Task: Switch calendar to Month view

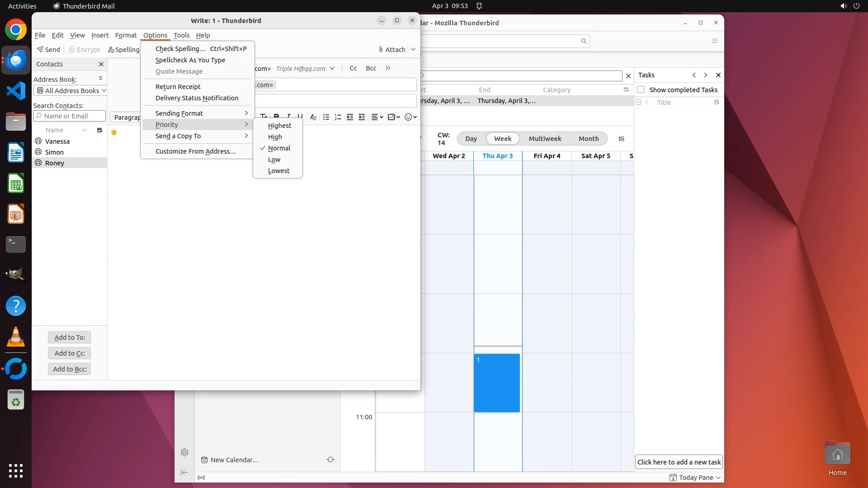Action: pyautogui.click(x=588, y=139)
